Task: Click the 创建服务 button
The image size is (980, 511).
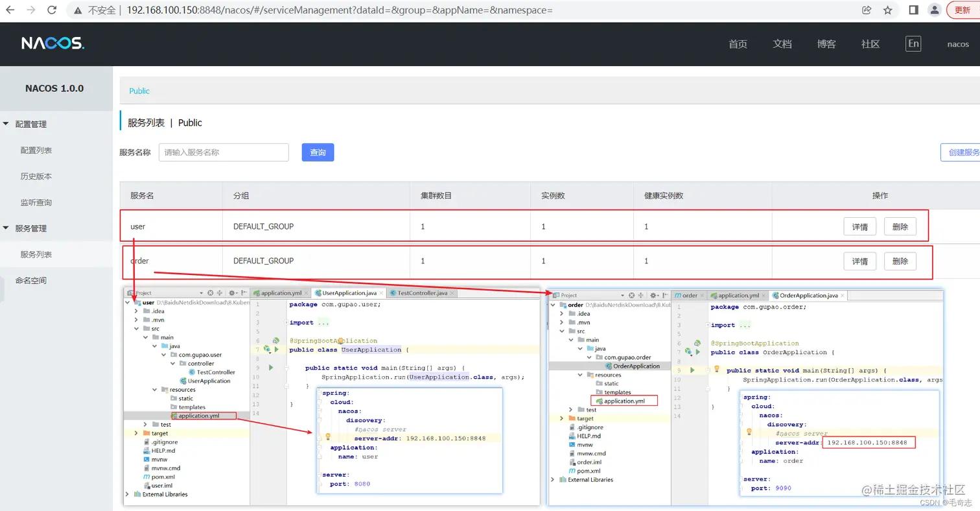Action: (961, 152)
